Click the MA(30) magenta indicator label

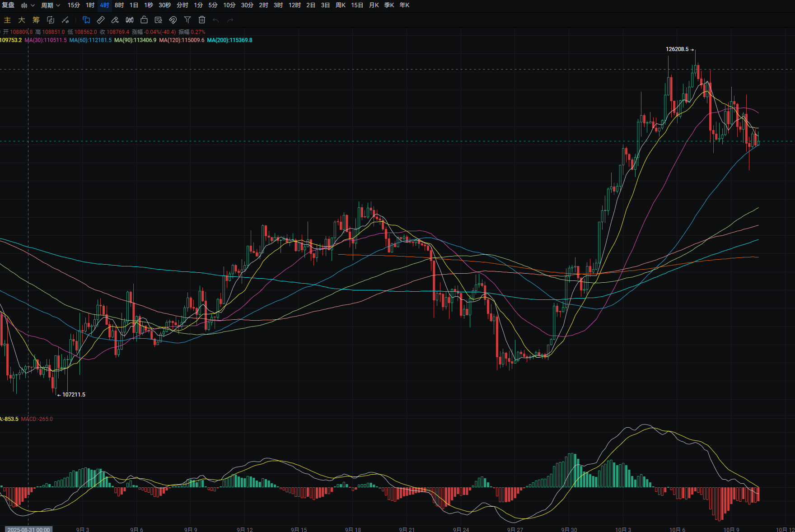(46, 40)
